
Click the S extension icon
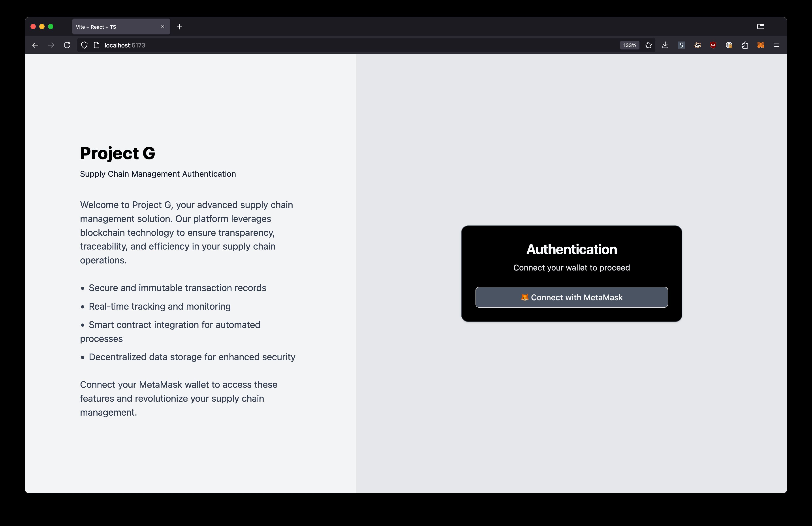coord(681,45)
